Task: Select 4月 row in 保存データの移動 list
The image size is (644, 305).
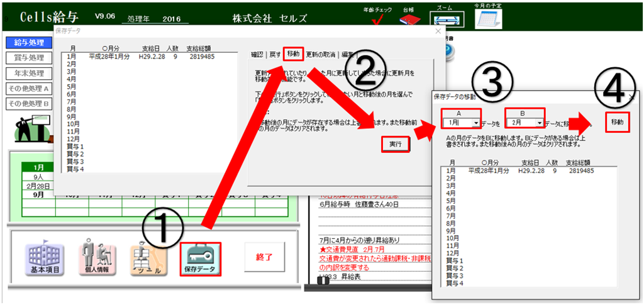Action: [528, 193]
